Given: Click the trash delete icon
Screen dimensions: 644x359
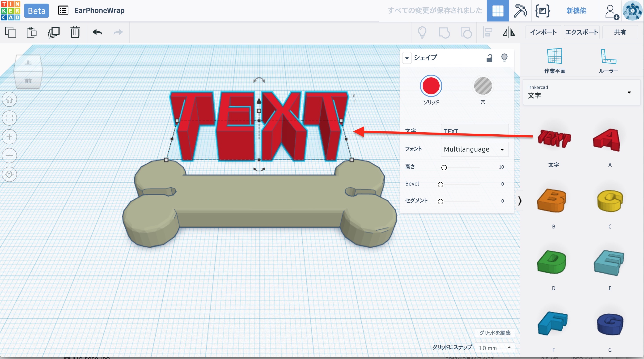Looking at the screenshot, I should pos(75,32).
